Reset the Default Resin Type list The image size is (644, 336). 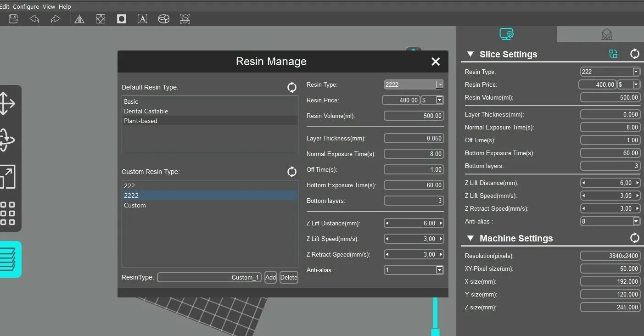point(292,87)
